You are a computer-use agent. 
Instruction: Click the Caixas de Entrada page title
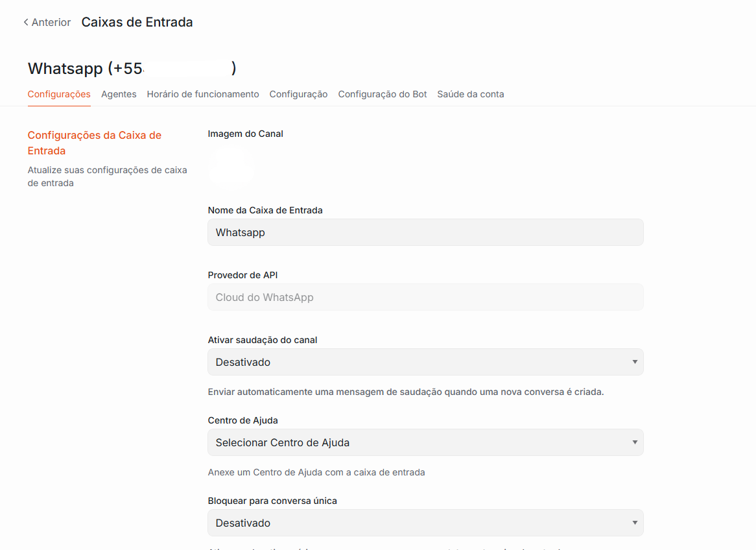tap(137, 22)
